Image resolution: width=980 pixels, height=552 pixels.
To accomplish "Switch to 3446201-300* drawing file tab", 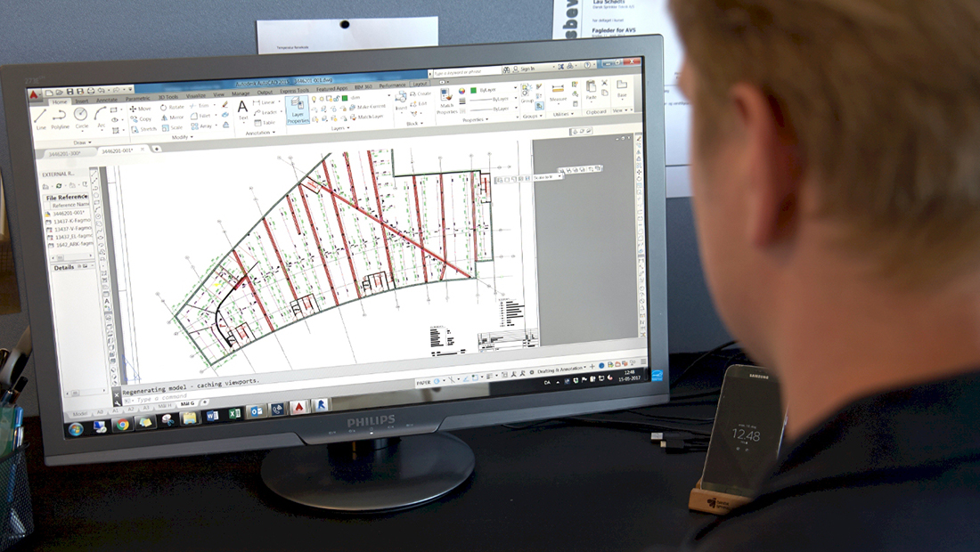I will pyautogui.click(x=64, y=154).
